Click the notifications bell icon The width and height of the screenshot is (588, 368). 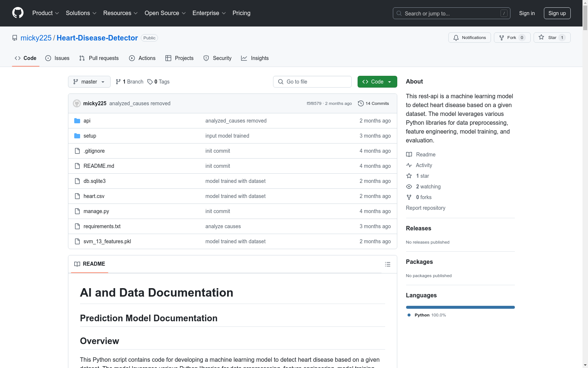point(456,38)
